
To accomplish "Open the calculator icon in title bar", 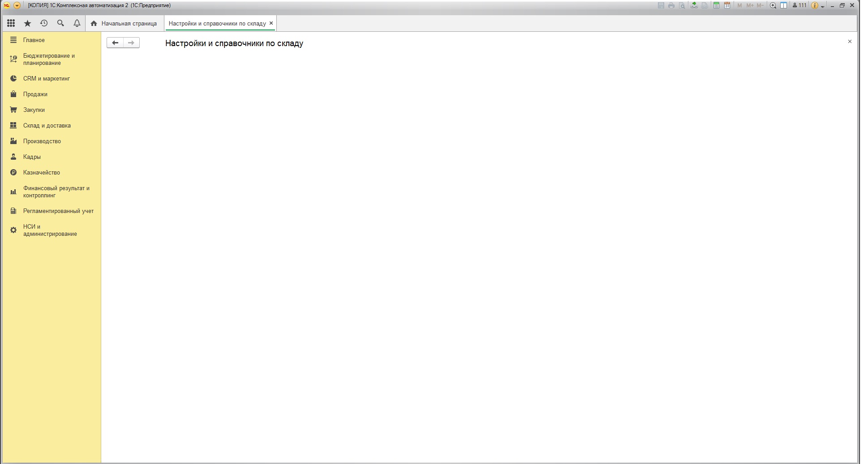I will pyautogui.click(x=716, y=5).
